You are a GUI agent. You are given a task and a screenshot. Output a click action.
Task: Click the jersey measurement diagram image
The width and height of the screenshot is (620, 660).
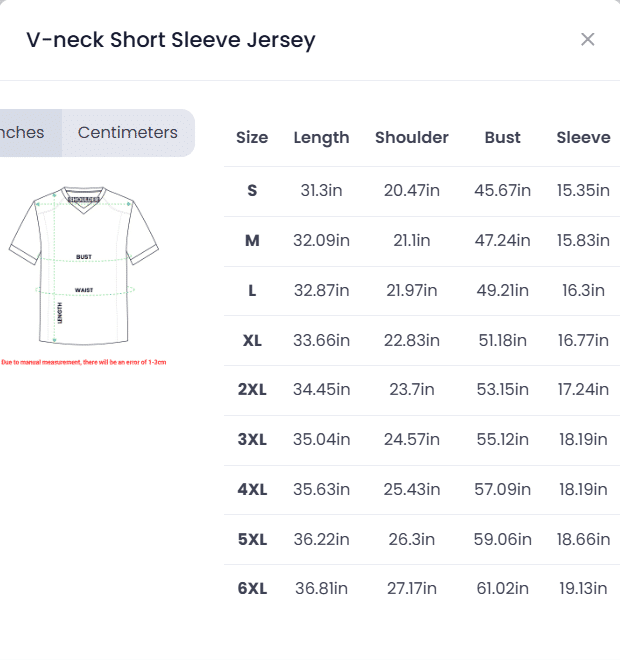coord(84,265)
